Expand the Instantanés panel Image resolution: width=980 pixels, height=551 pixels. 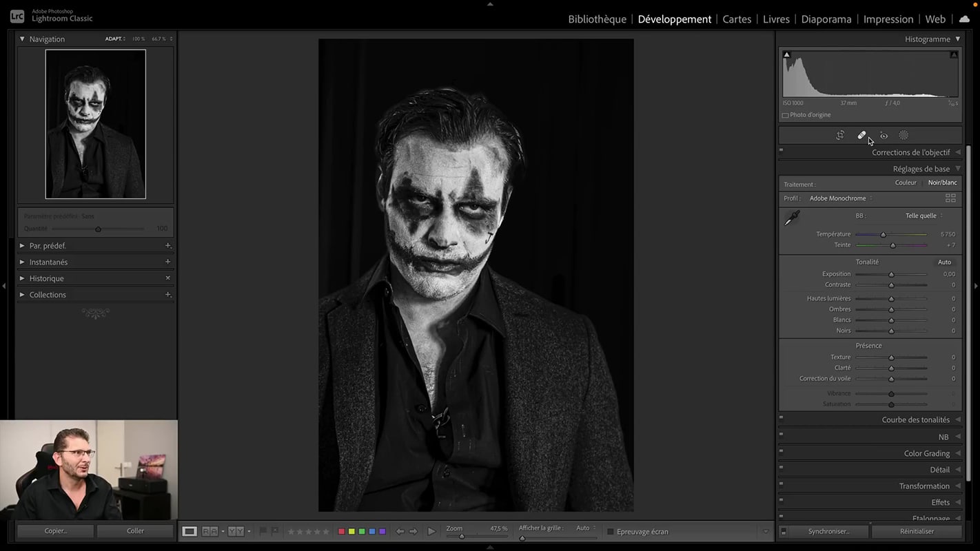tap(22, 262)
